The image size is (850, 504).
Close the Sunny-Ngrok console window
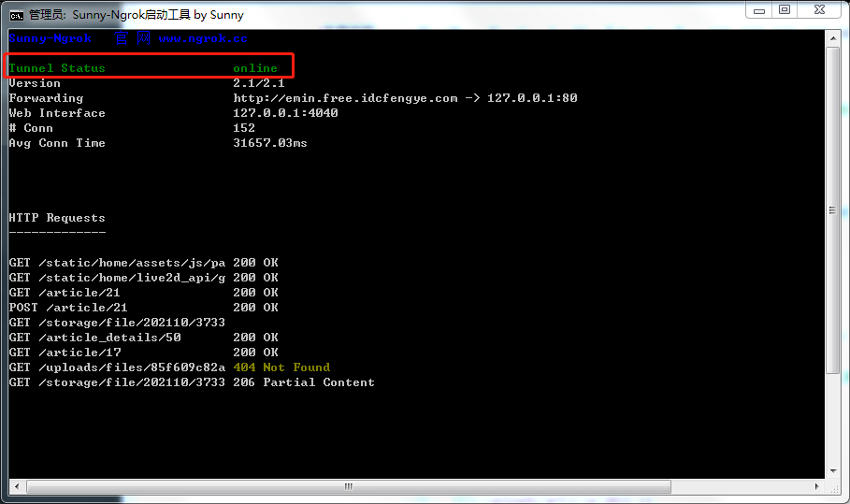[820, 9]
